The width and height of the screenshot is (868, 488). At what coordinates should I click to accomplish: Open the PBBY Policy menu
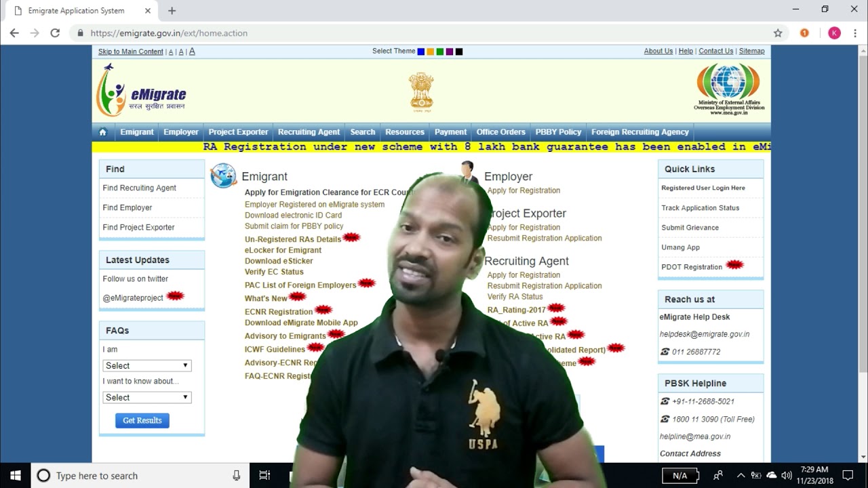558,132
